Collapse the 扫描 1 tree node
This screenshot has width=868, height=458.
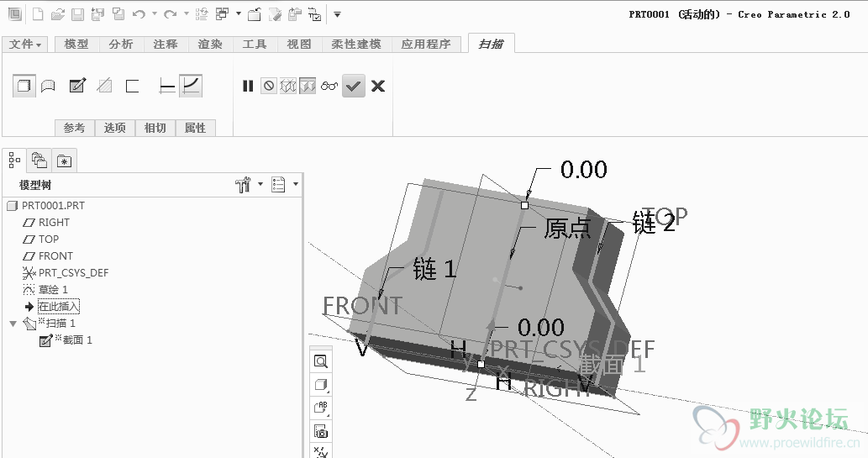(13, 324)
